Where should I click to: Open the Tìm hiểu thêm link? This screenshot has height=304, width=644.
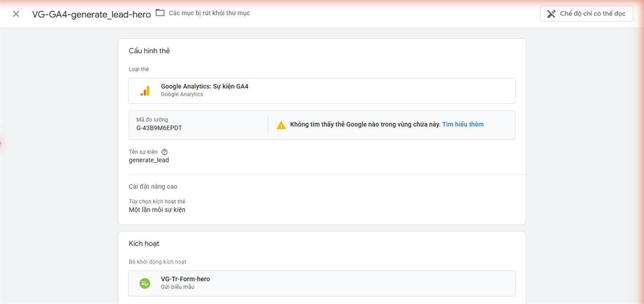463,125
